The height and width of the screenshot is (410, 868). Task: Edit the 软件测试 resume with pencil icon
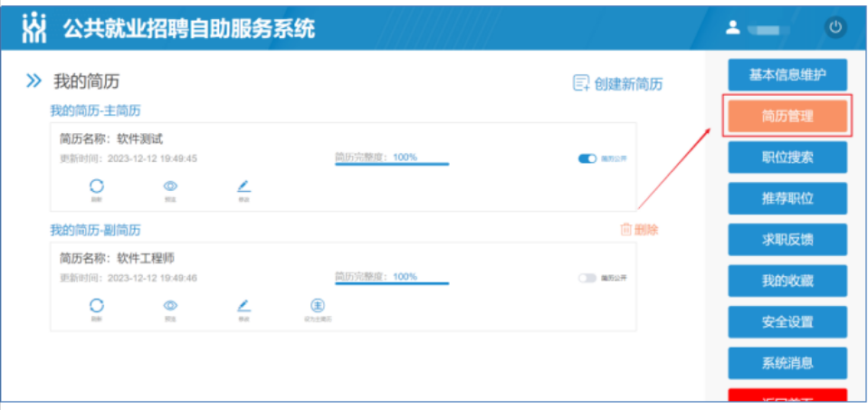(x=243, y=186)
